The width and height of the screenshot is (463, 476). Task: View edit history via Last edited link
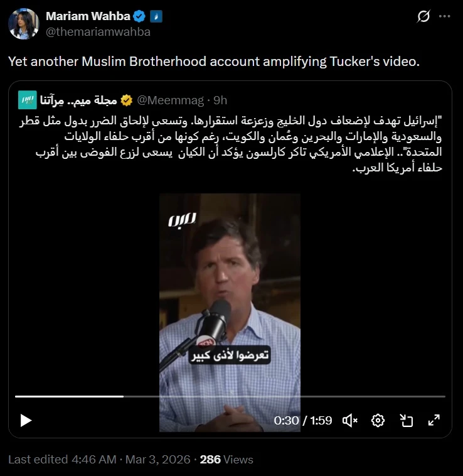63,459
